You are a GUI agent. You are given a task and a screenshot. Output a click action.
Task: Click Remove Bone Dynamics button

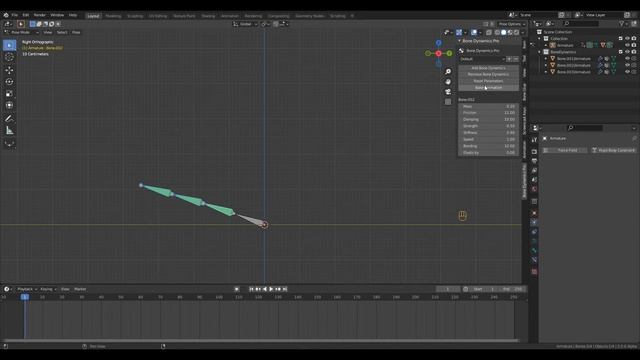[x=488, y=74]
